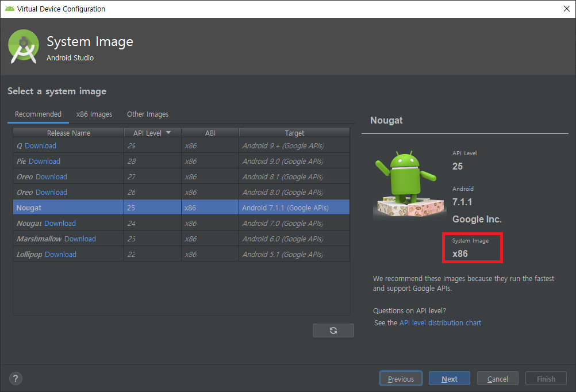Click the refresh system images icon button
Screen dimensions: 576x392
[333, 330]
